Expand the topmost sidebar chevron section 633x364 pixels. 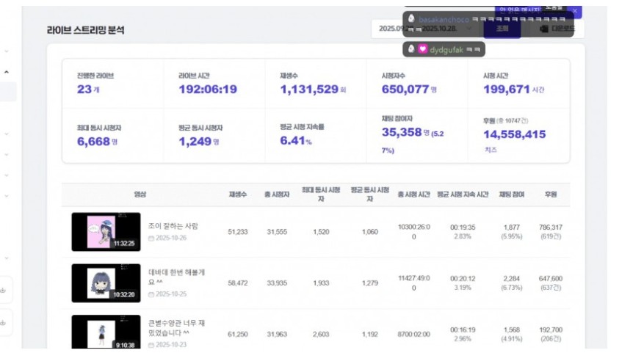tap(7, 51)
